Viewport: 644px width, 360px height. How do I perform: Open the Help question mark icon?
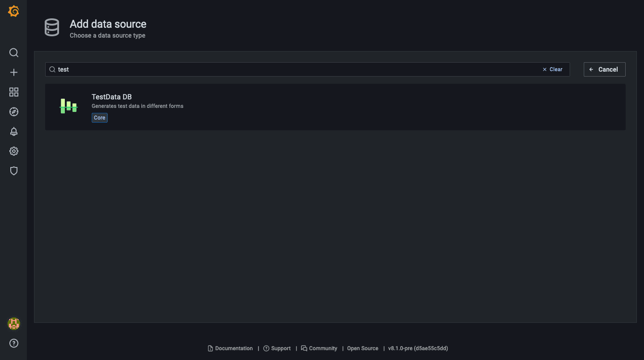tap(14, 343)
